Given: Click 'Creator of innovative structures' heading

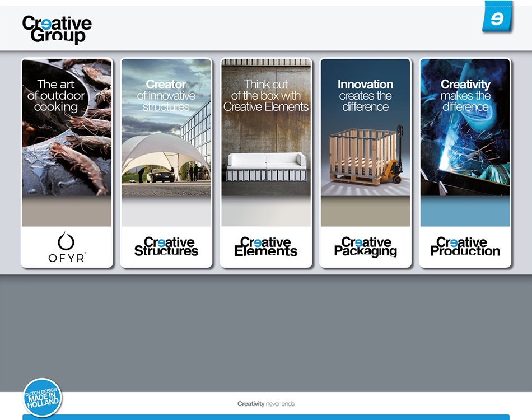Looking at the screenshot, I should pos(166,96).
